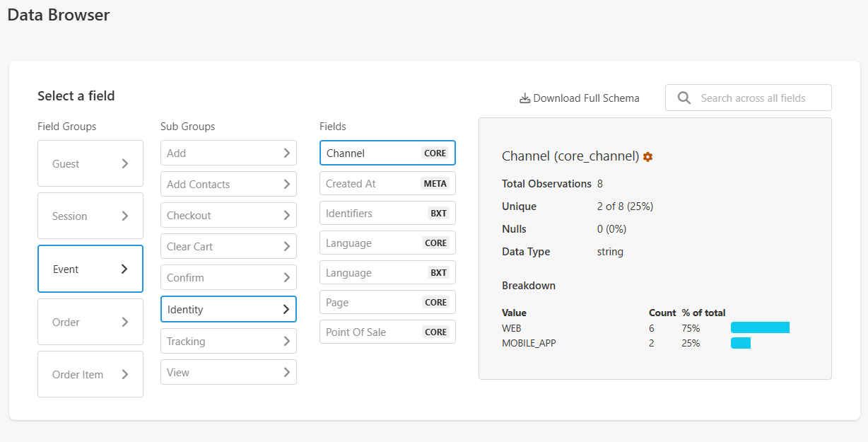Image resolution: width=868 pixels, height=442 pixels.
Task: Expand the Order field group
Action: click(x=90, y=322)
